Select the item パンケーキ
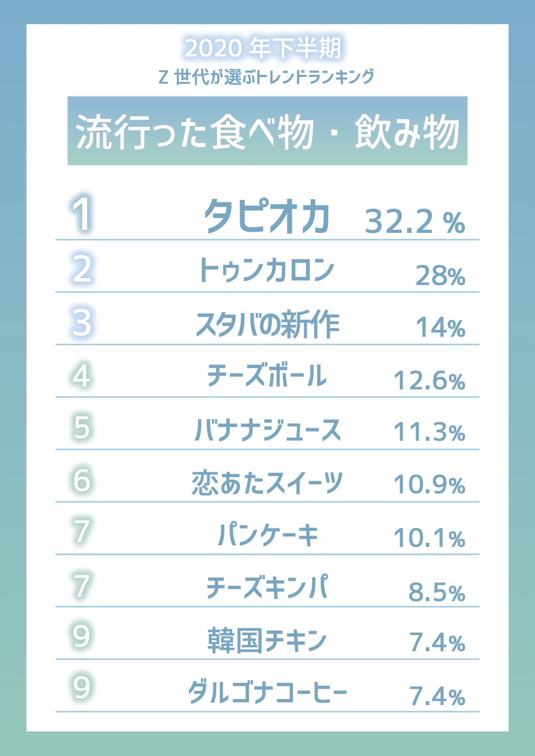This screenshot has height=756, width=535. point(267,534)
